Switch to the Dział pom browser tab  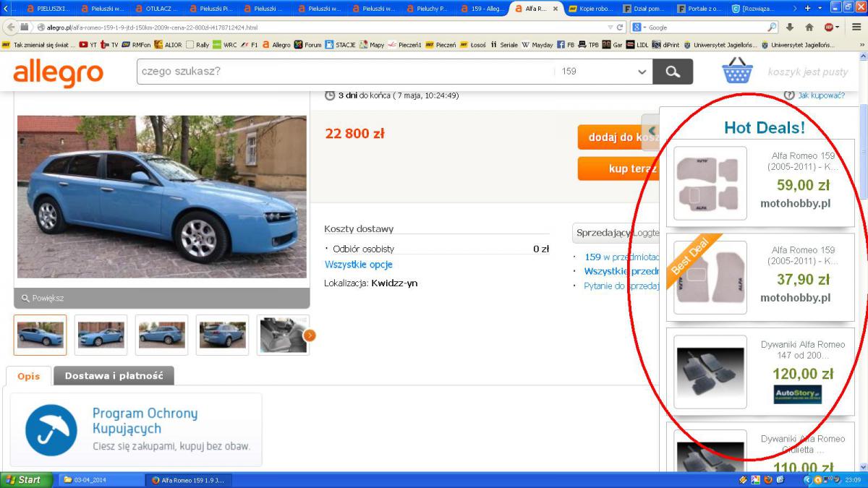(x=646, y=9)
